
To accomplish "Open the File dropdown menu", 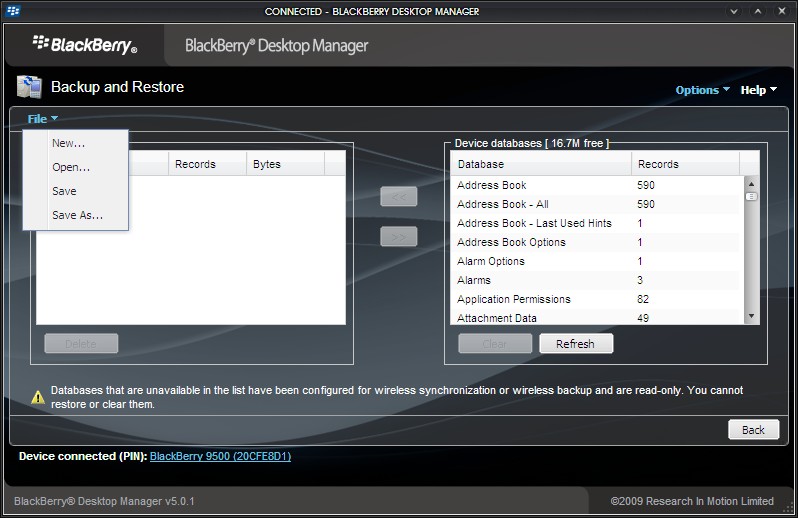I will tap(43, 119).
